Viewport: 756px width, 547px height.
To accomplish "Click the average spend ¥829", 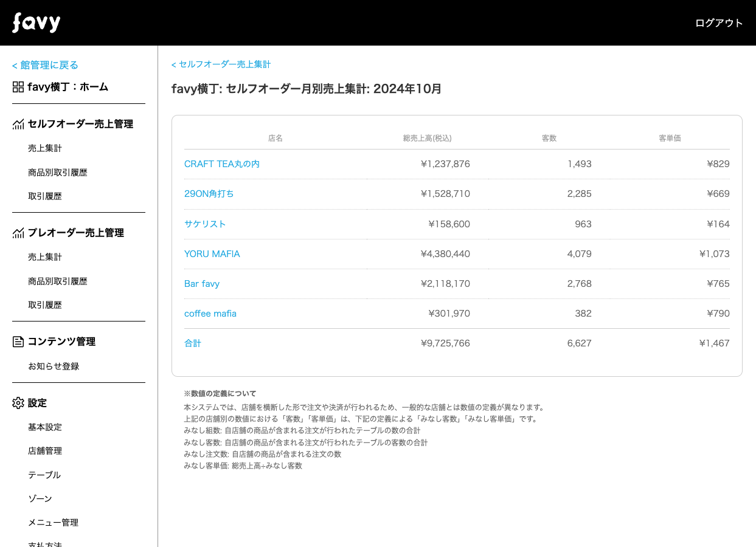I will 718,164.
